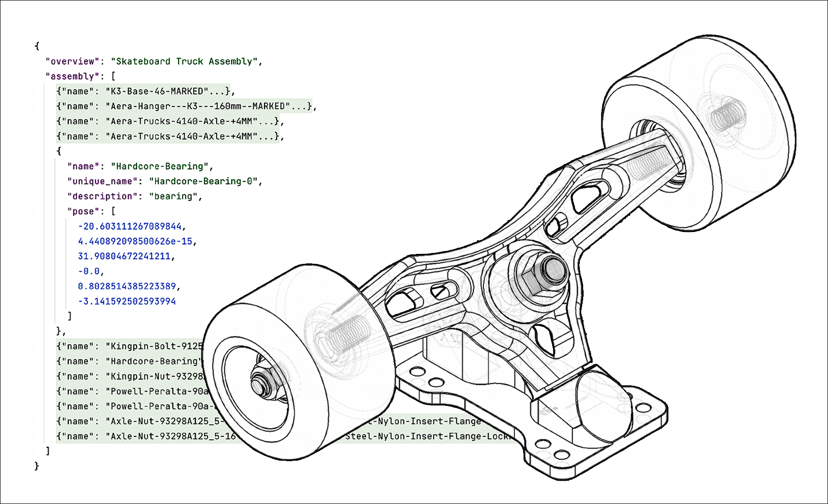Viewport: 828px width, 504px height.
Task: Click the pose value -3.141592502593994
Action: 127,302
